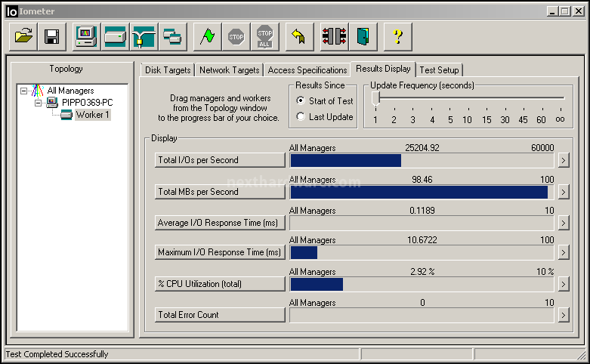Open arrow next to Maximum Response Time
Image resolution: width=590 pixels, height=364 pixels.
click(x=564, y=252)
